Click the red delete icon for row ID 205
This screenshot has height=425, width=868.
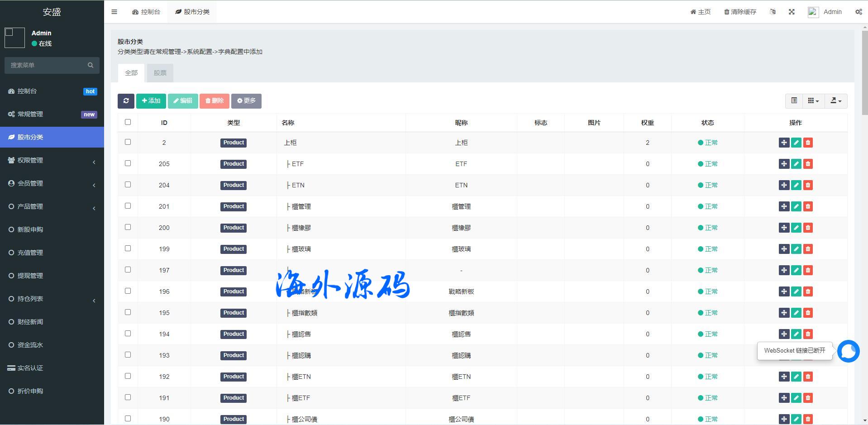pyautogui.click(x=808, y=164)
